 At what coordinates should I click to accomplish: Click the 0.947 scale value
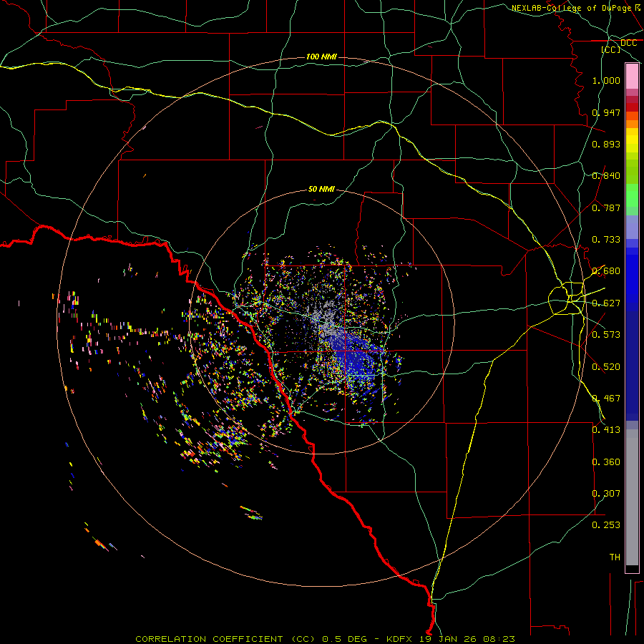[606, 112]
